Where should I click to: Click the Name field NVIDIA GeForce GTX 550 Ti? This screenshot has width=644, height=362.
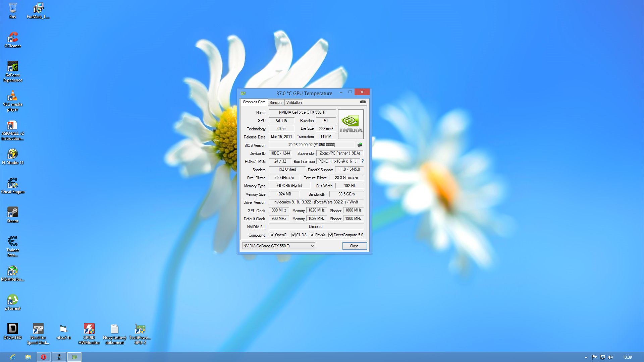point(302,112)
